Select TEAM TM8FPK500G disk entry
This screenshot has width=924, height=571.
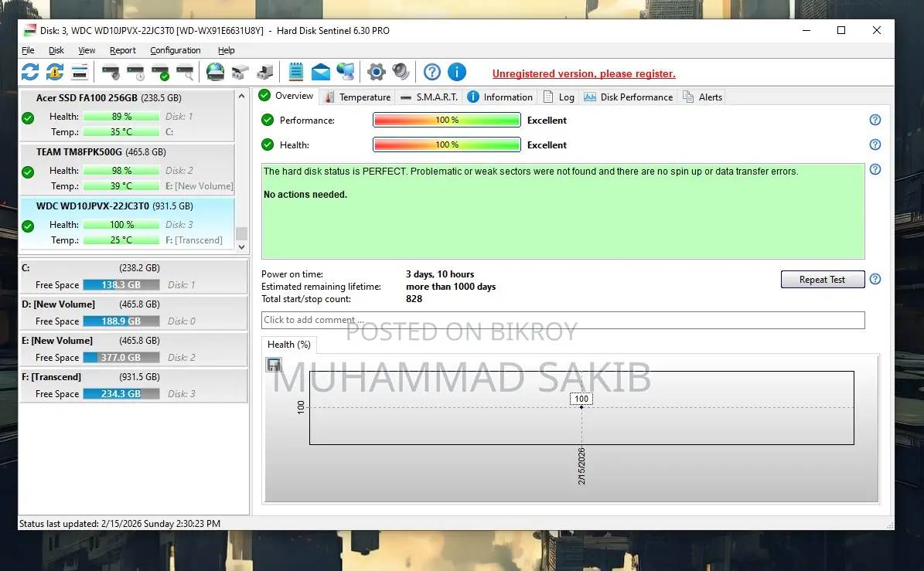[x=128, y=169]
